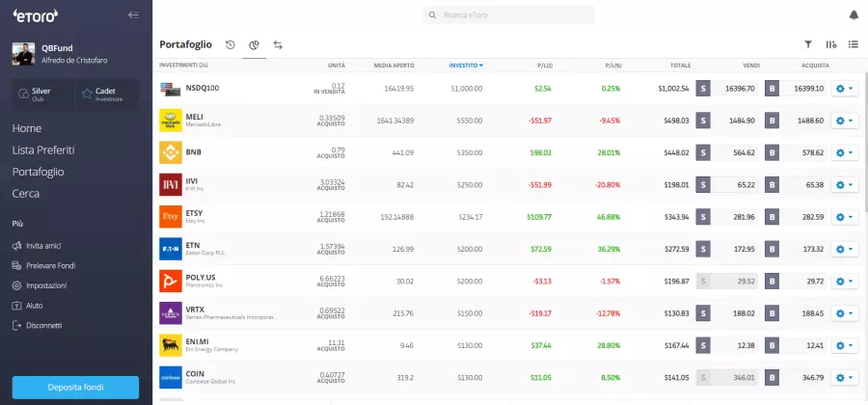Click Invita amici
868x405 pixels.
(x=37, y=246)
